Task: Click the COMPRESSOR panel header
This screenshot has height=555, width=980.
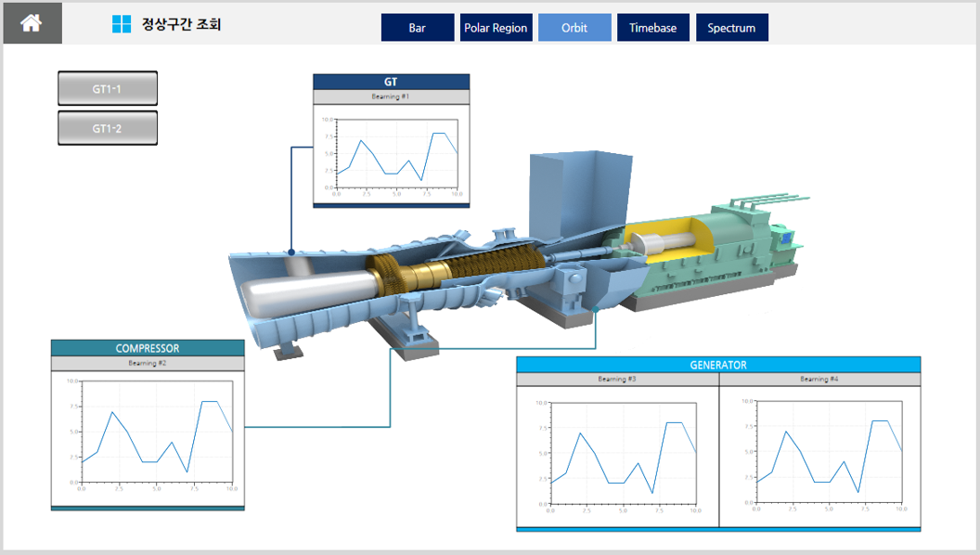Action: (148, 348)
